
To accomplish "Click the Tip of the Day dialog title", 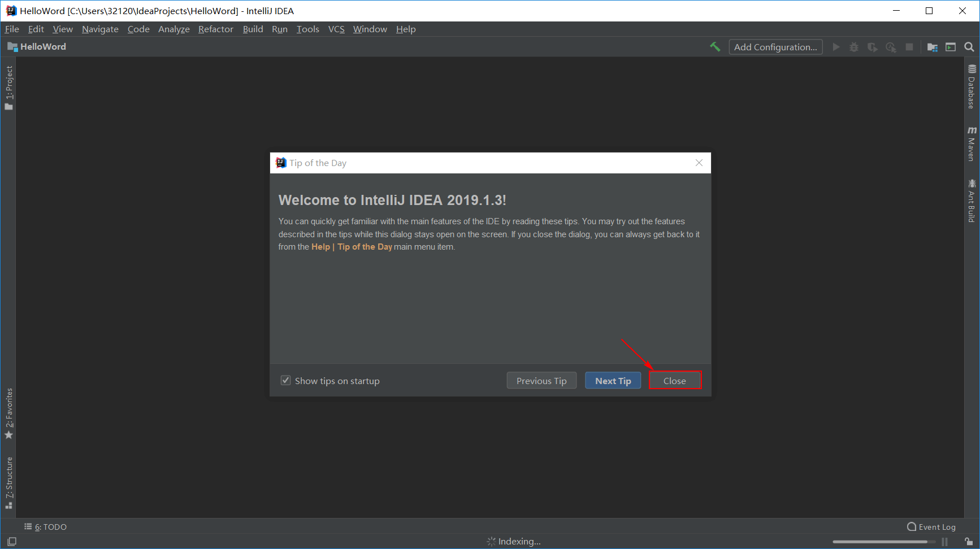I will (318, 163).
